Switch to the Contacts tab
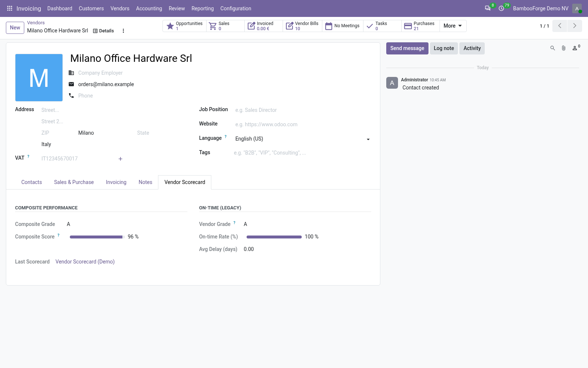 click(32, 182)
